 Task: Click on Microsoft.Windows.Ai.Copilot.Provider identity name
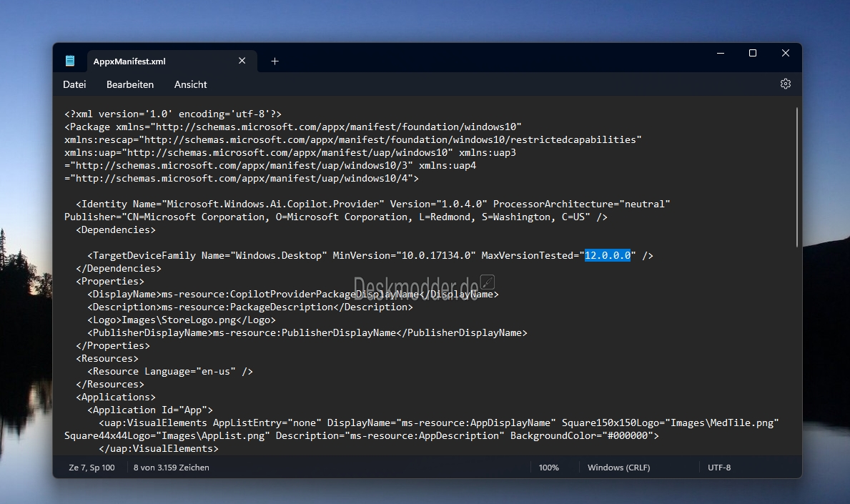(272, 204)
